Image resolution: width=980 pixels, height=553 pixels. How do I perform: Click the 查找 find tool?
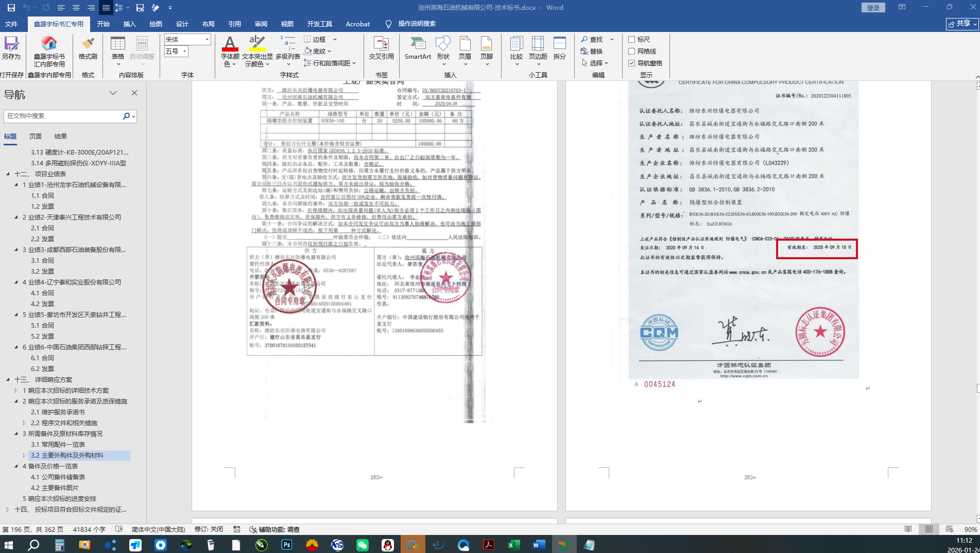coord(592,39)
